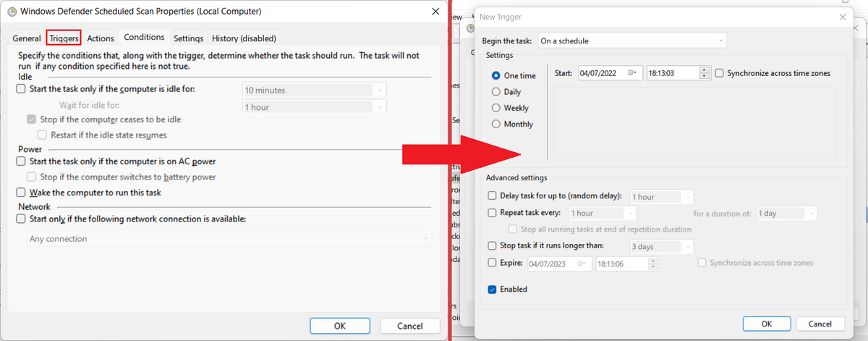Open the for a duration of 1 day dropdown

[x=787, y=213]
